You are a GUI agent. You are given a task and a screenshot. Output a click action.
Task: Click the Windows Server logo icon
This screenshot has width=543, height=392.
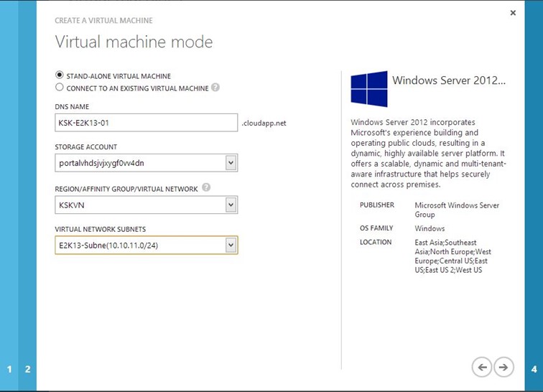click(369, 88)
